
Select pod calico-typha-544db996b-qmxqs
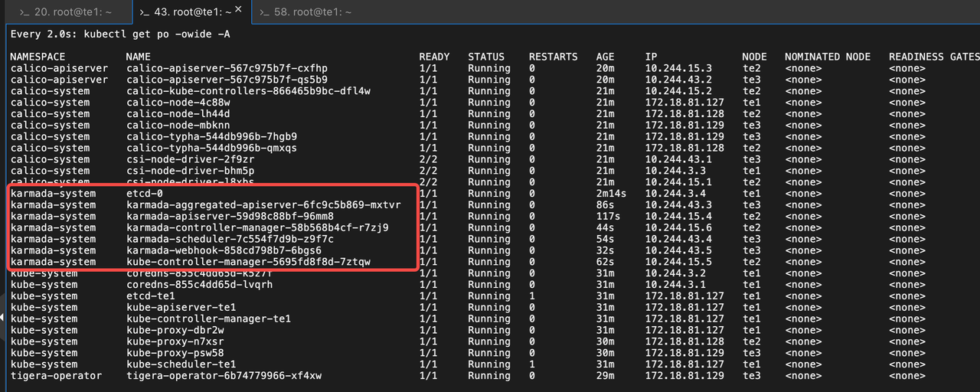(x=211, y=149)
